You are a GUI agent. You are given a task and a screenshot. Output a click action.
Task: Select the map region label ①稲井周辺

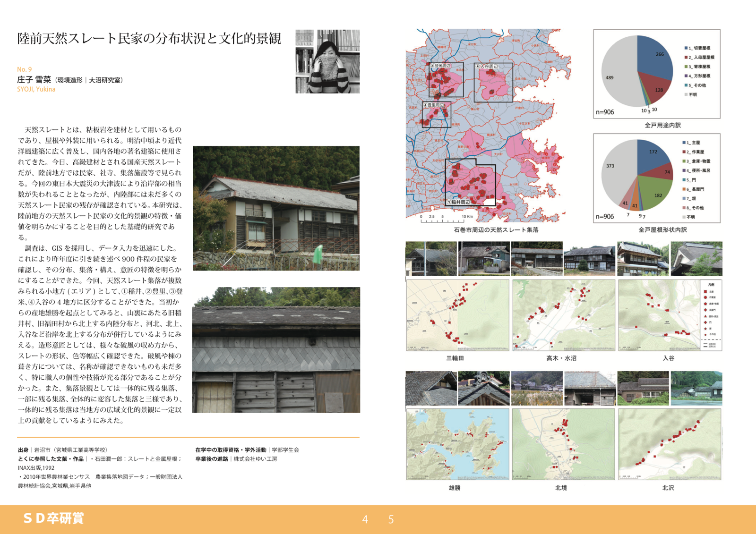tap(458, 202)
